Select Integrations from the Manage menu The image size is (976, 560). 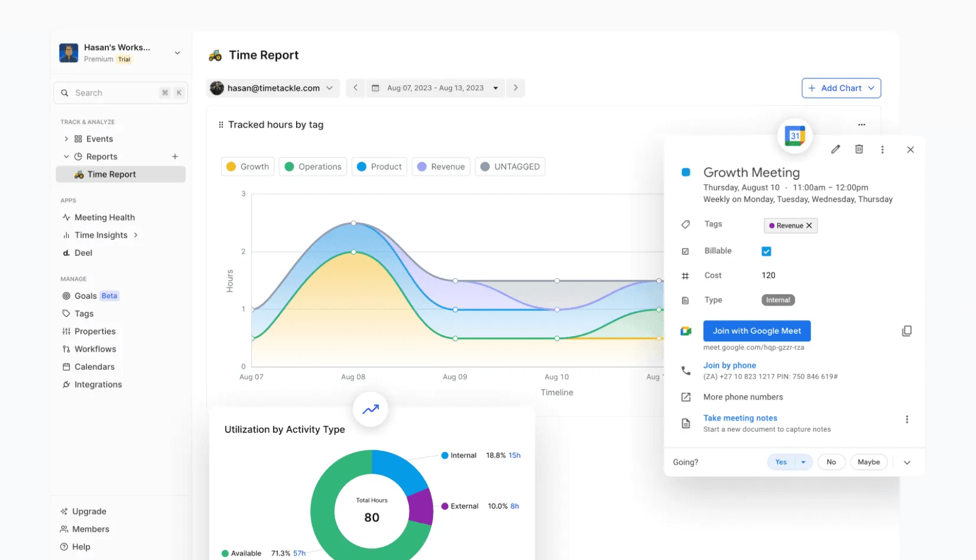click(98, 385)
